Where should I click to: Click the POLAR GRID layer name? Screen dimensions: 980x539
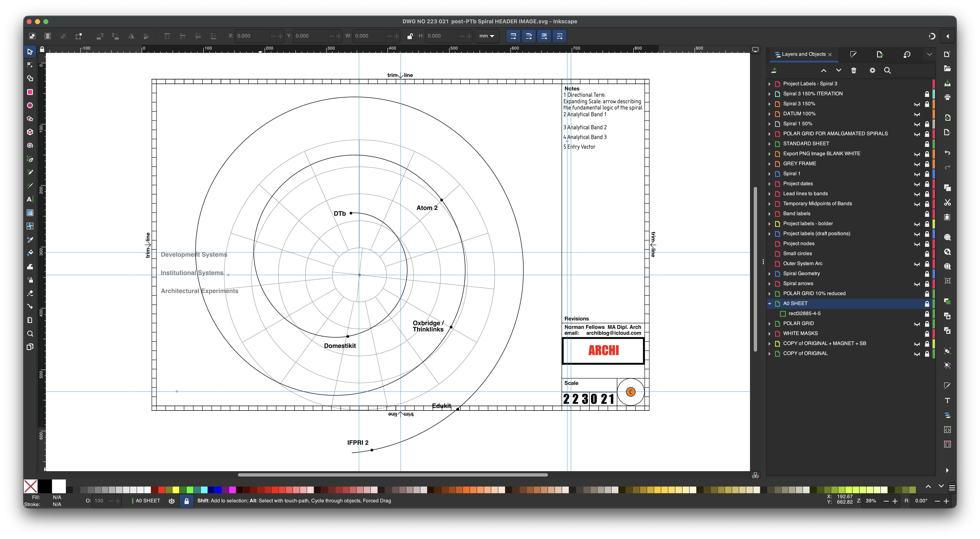pos(798,323)
